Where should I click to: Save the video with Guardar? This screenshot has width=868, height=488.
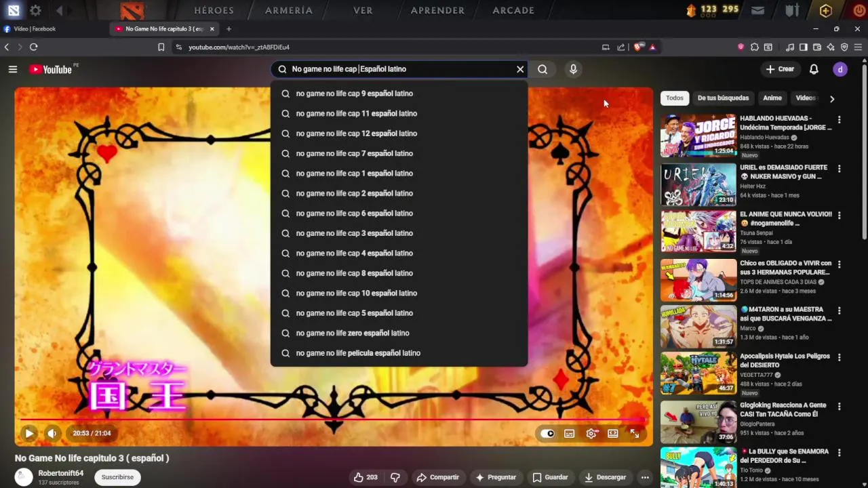(550, 477)
